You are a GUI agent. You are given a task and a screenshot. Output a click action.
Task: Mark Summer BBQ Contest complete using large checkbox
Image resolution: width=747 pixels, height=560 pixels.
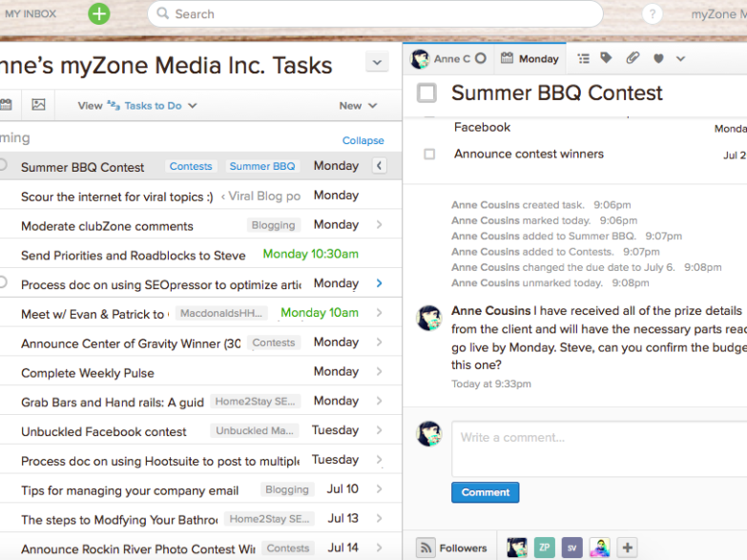pos(426,93)
